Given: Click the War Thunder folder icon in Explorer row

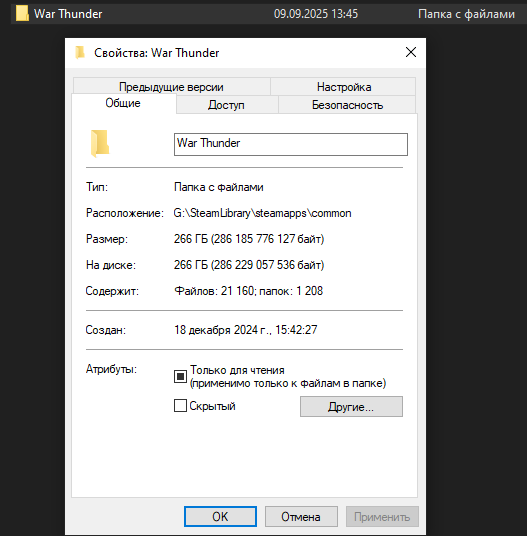Looking at the screenshot, I should [x=22, y=14].
